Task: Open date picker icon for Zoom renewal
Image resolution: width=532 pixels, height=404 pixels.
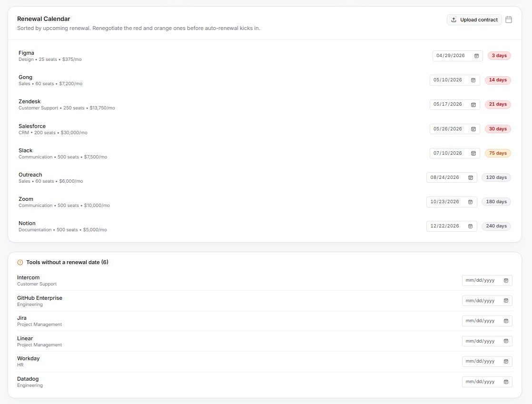Action: tap(471, 202)
